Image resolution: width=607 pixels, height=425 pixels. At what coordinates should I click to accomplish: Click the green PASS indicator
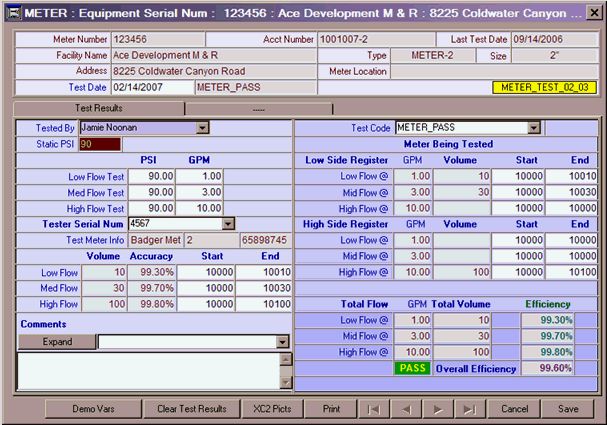pyautogui.click(x=411, y=368)
